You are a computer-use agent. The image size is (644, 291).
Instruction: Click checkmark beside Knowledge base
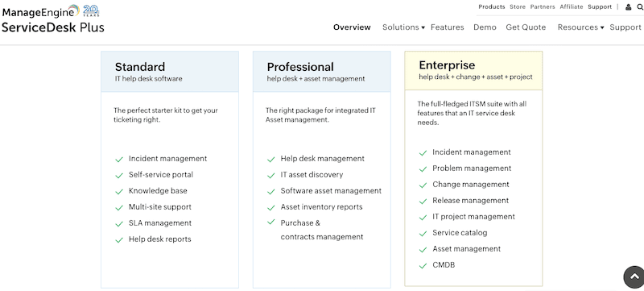pyautogui.click(x=119, y=192)
